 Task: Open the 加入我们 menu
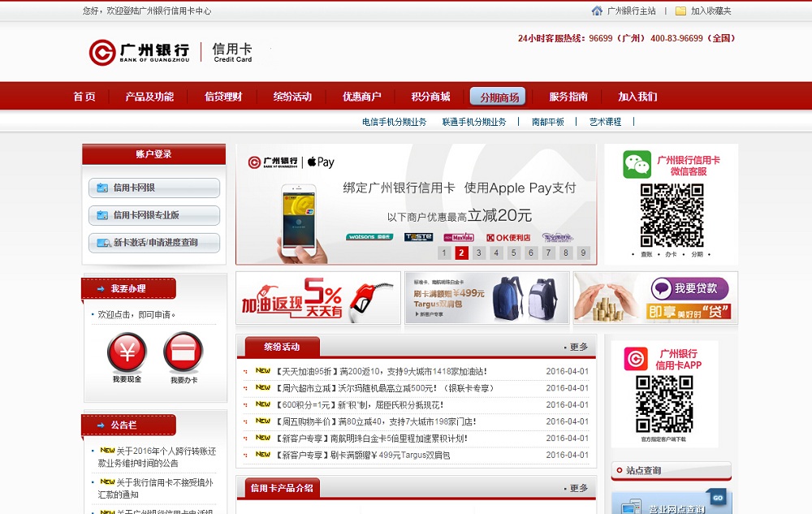pyautogui.click(x=637, y=97)
